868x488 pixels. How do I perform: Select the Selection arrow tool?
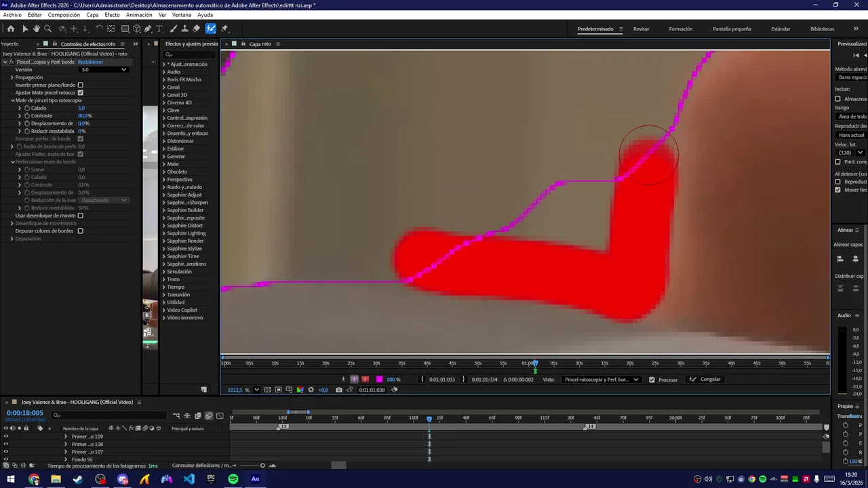[25, 28]
